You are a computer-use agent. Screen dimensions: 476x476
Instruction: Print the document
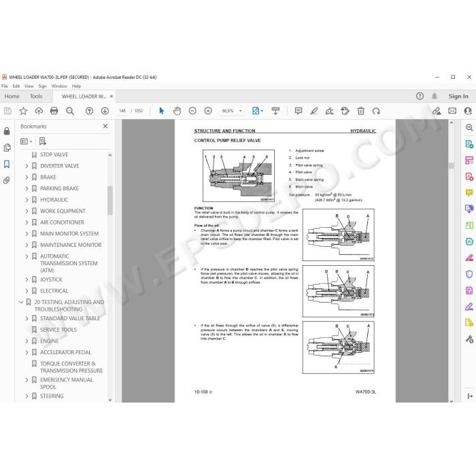pos(54,111)
